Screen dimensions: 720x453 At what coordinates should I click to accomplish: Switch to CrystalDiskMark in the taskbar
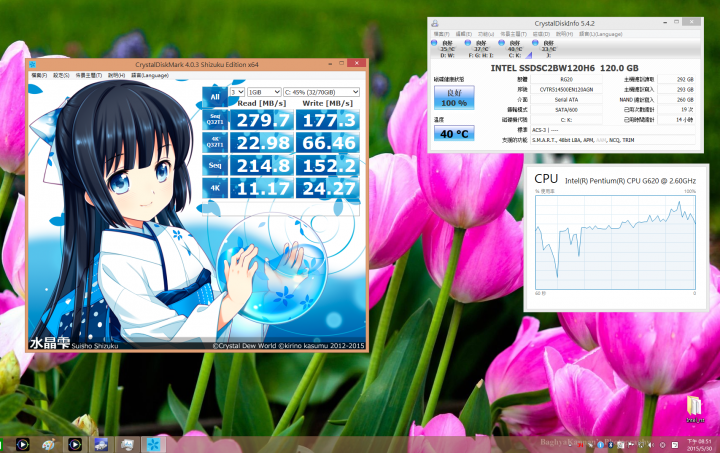(x=153, y=444)
